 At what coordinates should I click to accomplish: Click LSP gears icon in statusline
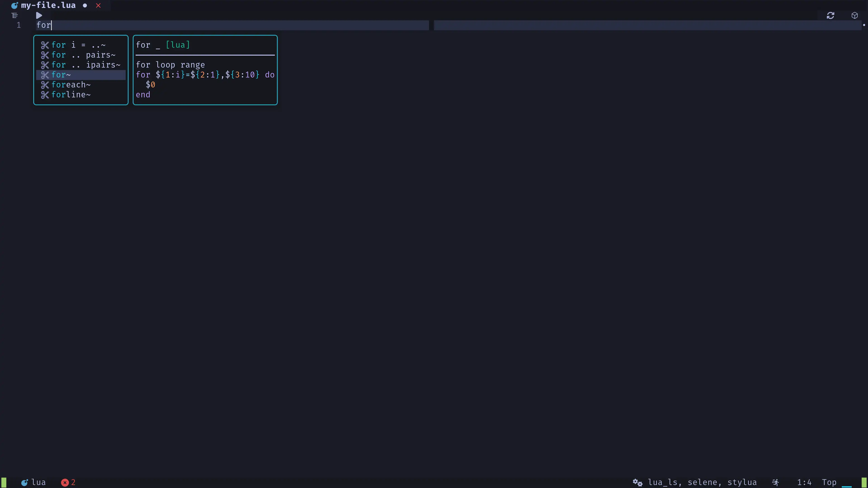click(x=637, y=483)
